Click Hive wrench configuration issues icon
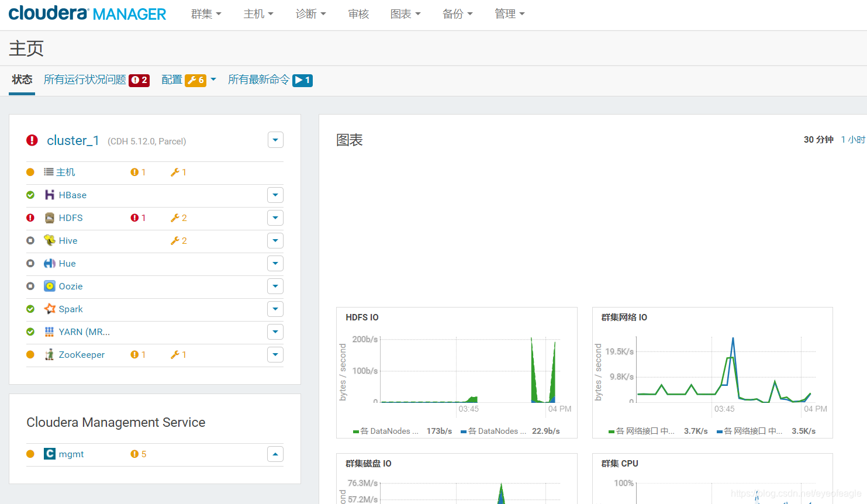This screenshot has width=867, height=504. pos(175,240)
